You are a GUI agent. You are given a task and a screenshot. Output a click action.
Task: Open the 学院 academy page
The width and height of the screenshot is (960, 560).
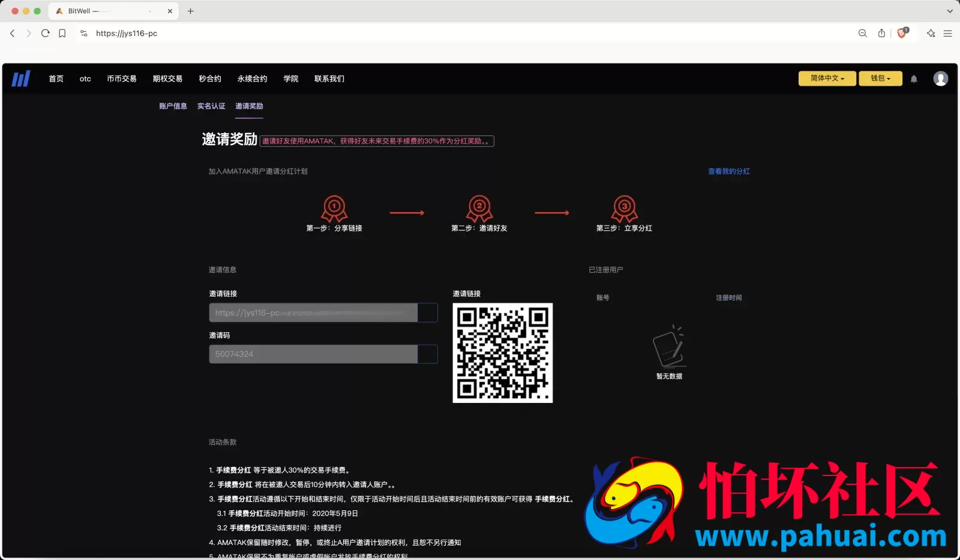291,79
